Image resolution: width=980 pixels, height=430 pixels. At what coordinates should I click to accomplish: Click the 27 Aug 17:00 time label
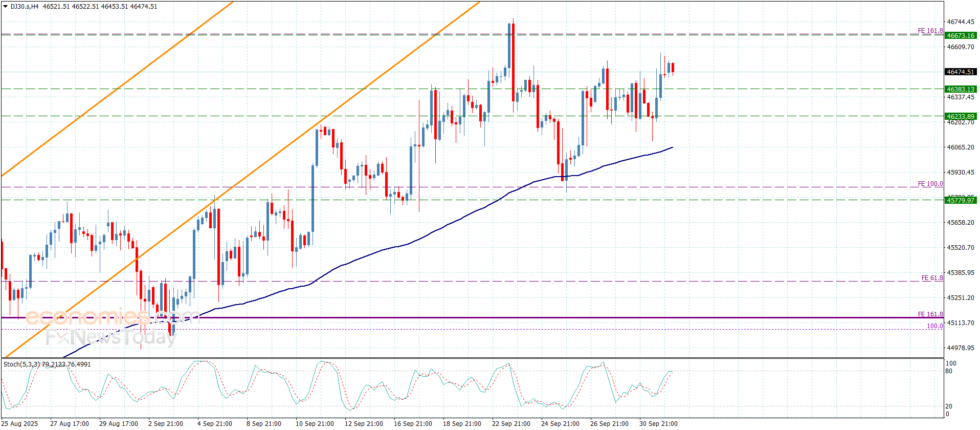[x=70, y=424]
